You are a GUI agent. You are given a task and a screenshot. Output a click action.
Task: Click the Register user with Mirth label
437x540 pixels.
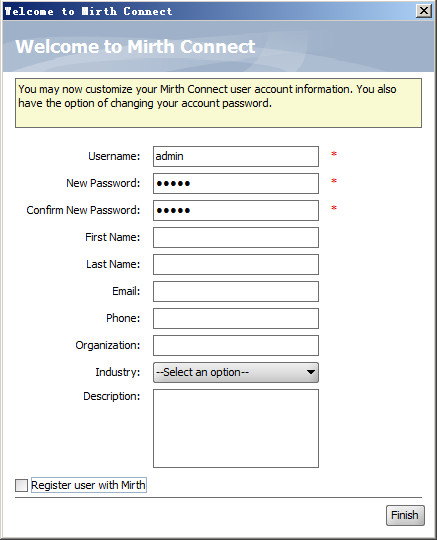(x=89, y=485)
